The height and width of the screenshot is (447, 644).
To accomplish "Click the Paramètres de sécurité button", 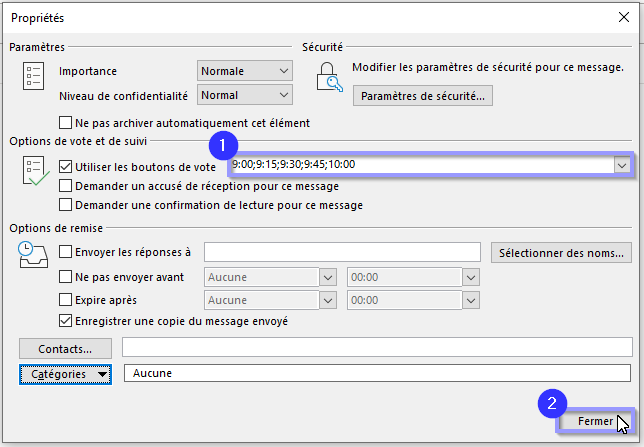I will point(423,96).
